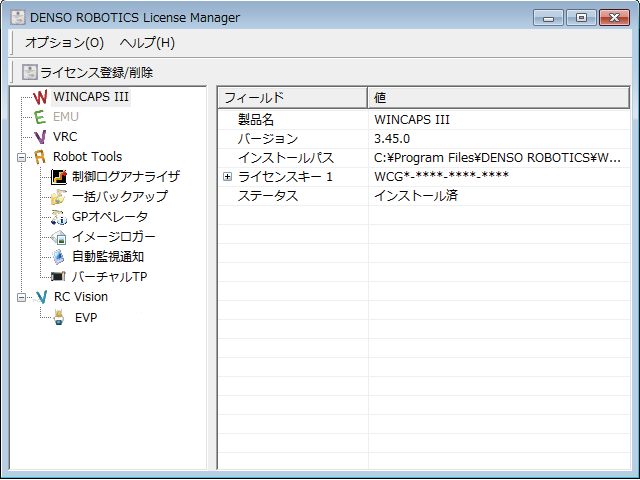640x480 pixels.
Task: Click the 制御ログアナライザ icon
Action: [59, 177]
